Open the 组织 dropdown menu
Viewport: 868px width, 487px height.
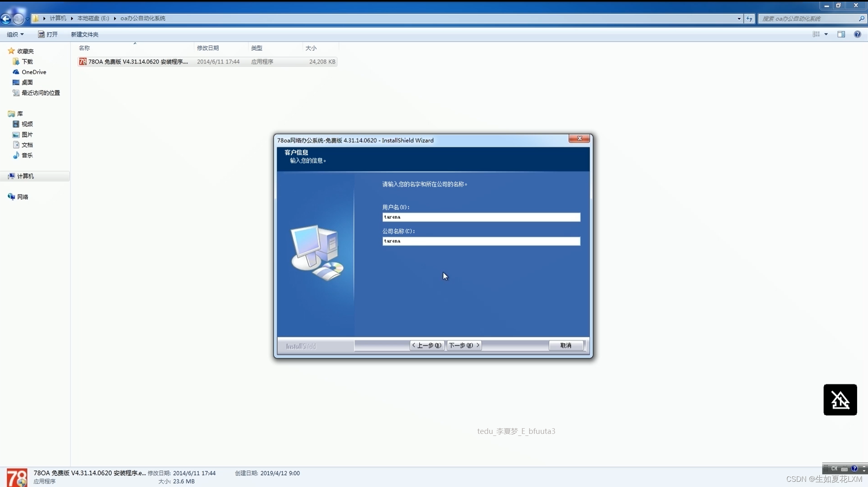[15, 34]
